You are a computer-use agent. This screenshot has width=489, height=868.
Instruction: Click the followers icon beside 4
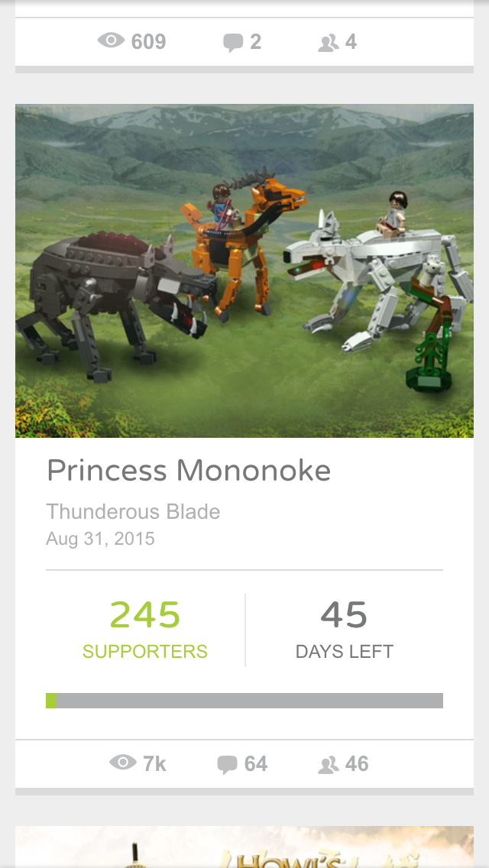coord(329,44)
